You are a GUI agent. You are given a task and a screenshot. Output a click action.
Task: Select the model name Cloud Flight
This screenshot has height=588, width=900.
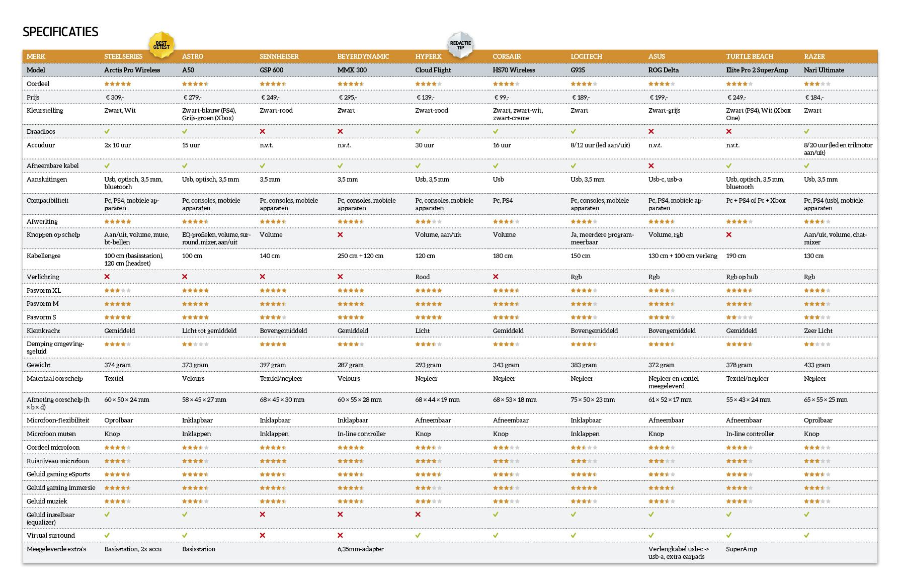433,70
